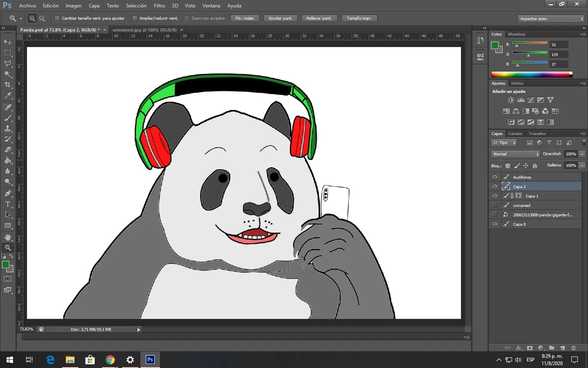The width and height of the screenshot is (588, 368).
Task: Open Chrome from the Windows taskbar
Action: (110, 360)
